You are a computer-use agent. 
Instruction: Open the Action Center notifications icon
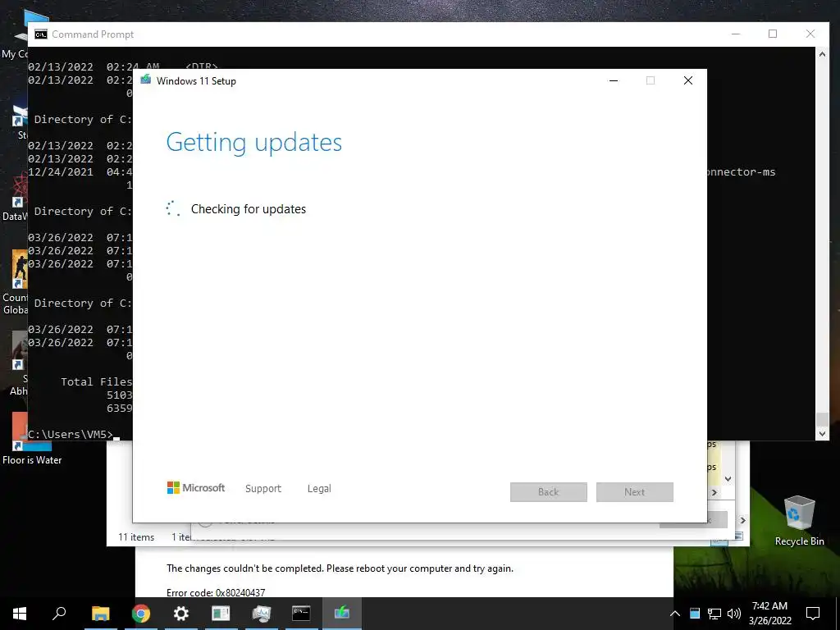[813, 614]
